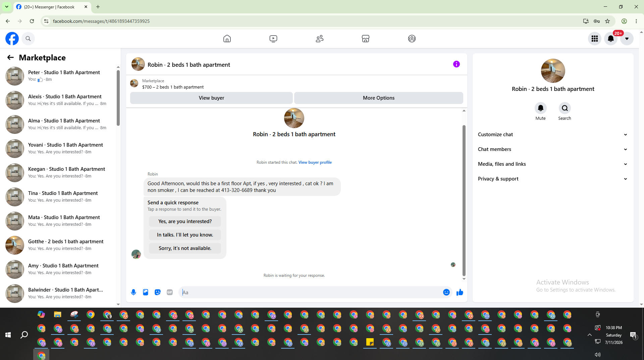Reload the page in Chrome

32,21
